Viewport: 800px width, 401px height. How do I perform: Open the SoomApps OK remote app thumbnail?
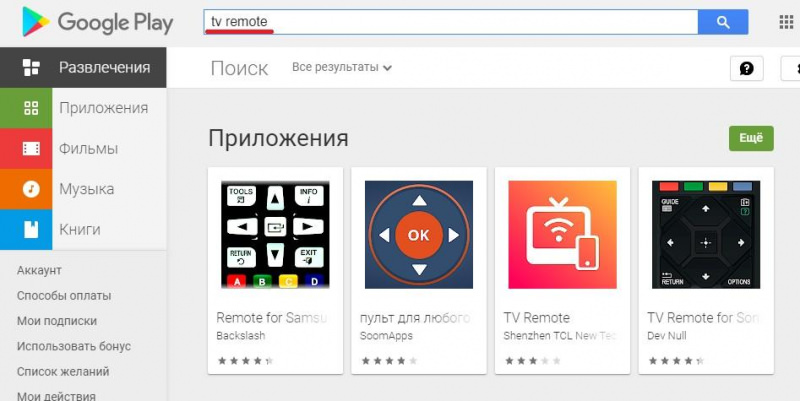[x=419, y=234]
